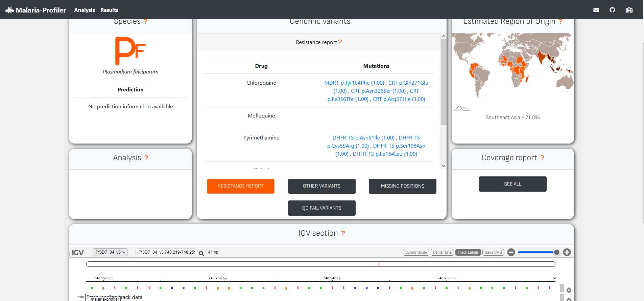Go to the Results menu item
Screen dimensions: 644x301
tap(109, 10)
